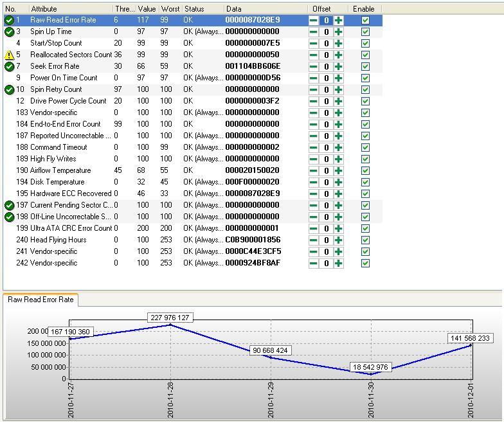
Task: Select the Hardware ECC Recovered attribute
Action: 193,194
